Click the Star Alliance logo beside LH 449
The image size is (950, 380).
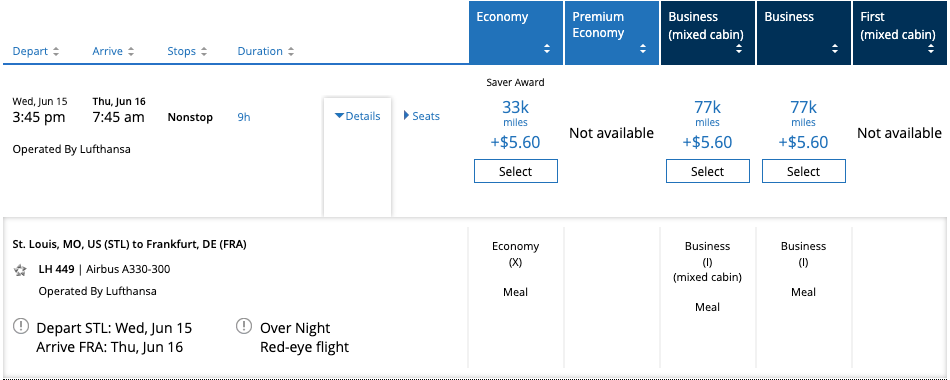click(x=21, y=270)
